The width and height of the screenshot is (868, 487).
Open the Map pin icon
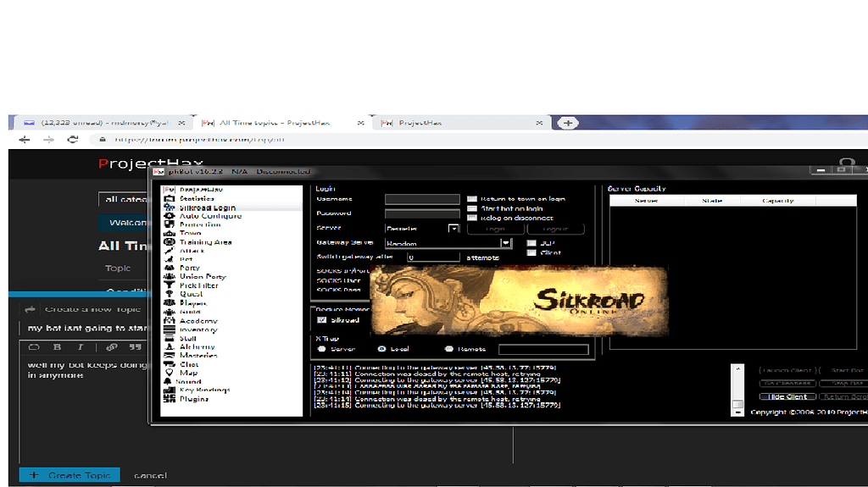coord(168,373)
